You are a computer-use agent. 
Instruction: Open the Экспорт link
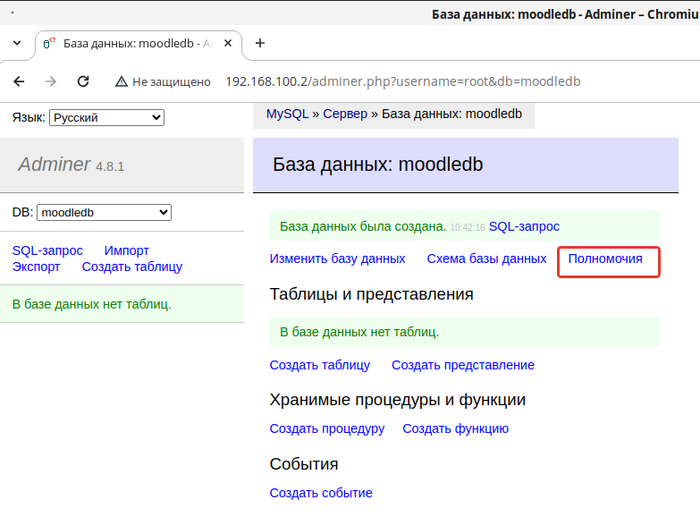(x=36, y=267)
